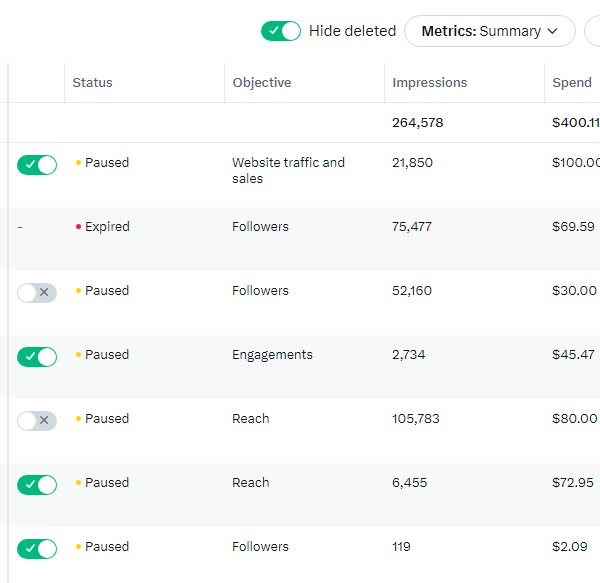
Task: Click the 105,783 impressions value
Action: (x=416, y=419)
